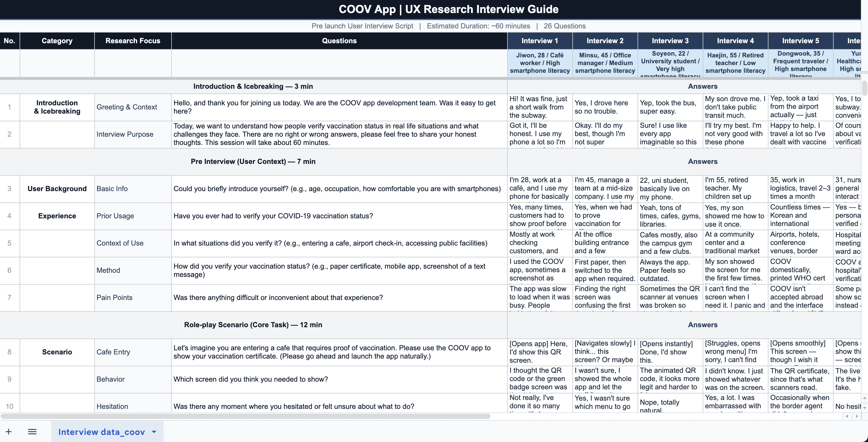Select the Jiwon, 28 participant profile cell

click(x=539, y=63)
